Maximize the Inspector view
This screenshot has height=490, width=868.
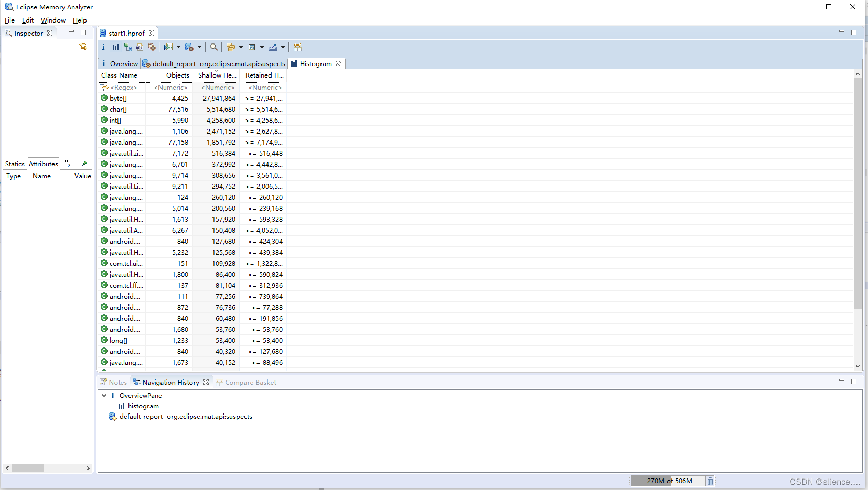83,32
